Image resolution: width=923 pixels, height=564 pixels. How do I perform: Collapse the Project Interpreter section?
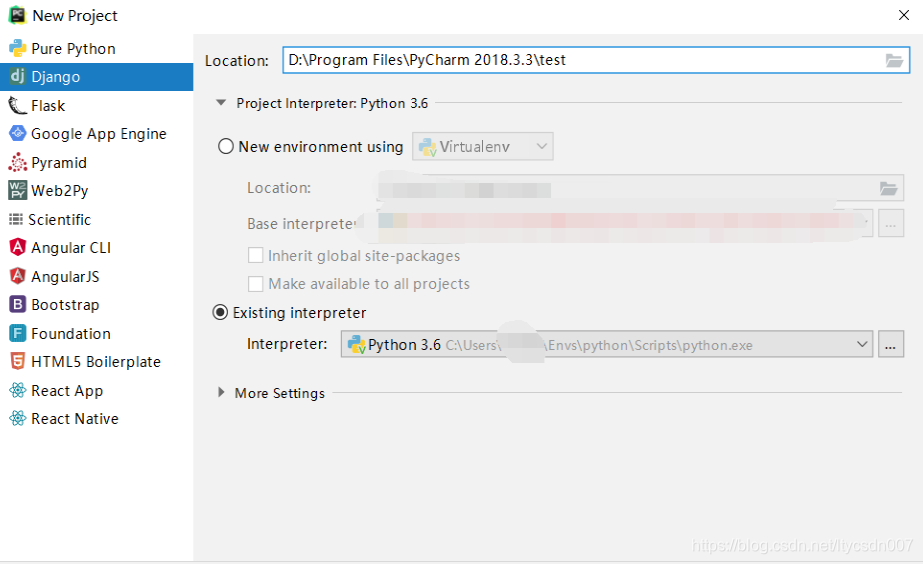(221, 102)
